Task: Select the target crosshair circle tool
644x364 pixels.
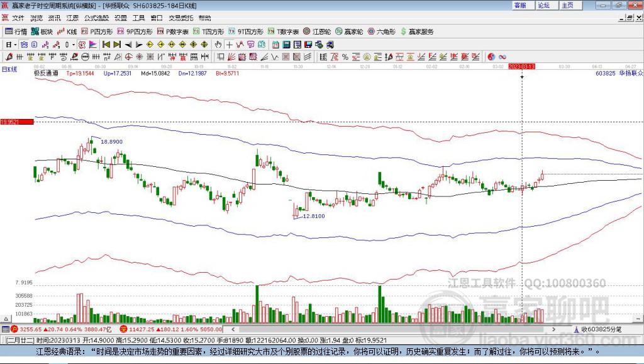Action: pos(128,57)
